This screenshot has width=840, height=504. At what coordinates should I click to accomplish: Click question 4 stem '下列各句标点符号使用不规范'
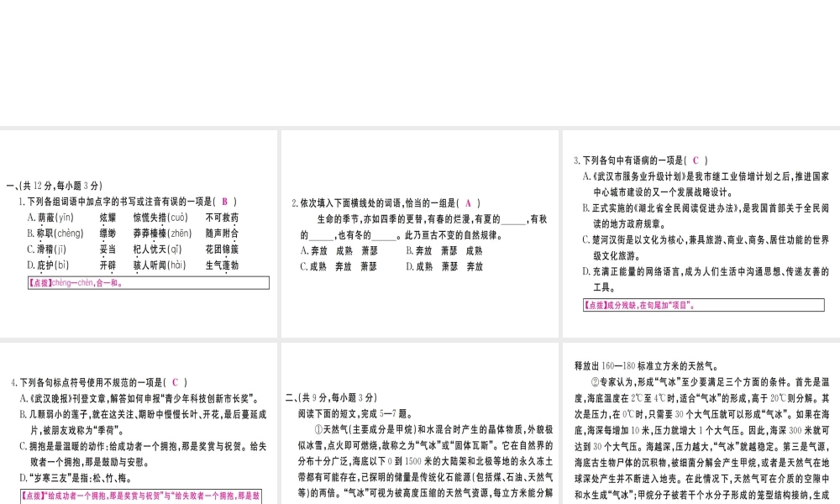pyautogui.click(x=99, y=382)
